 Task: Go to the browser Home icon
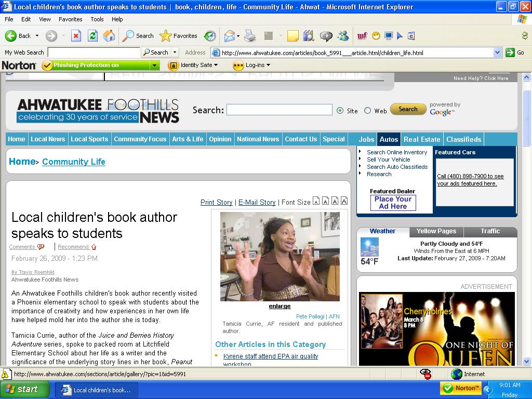pos(109,36)
